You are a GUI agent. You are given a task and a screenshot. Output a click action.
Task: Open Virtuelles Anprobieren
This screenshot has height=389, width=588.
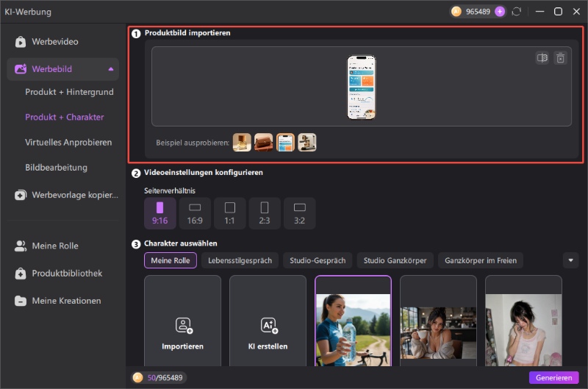tap(68, 142)
